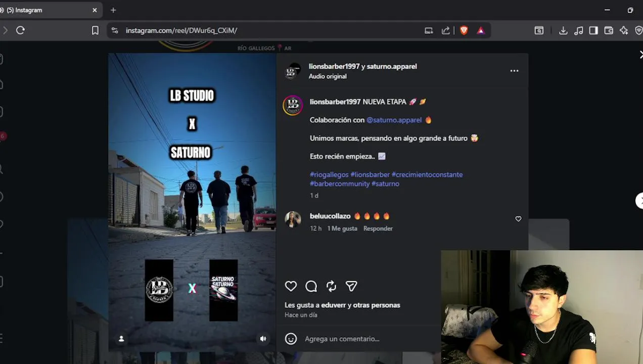The image size is (643, 364).
Task: Click the share page icon in address bar
Action: [445, 30]
